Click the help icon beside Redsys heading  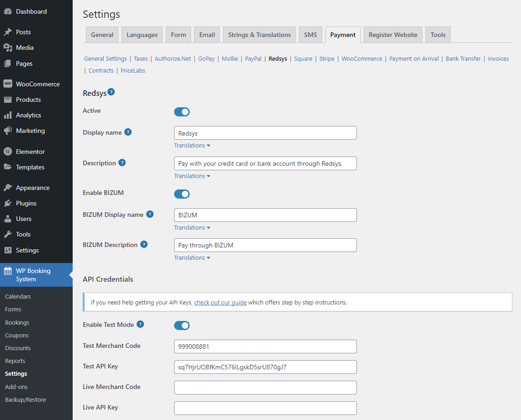(112, 92)
